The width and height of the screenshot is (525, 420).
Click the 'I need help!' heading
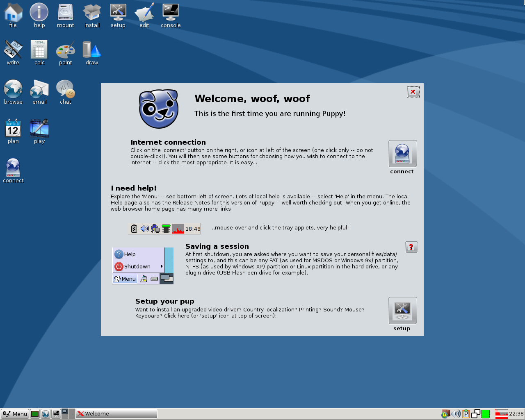(134, 188)
